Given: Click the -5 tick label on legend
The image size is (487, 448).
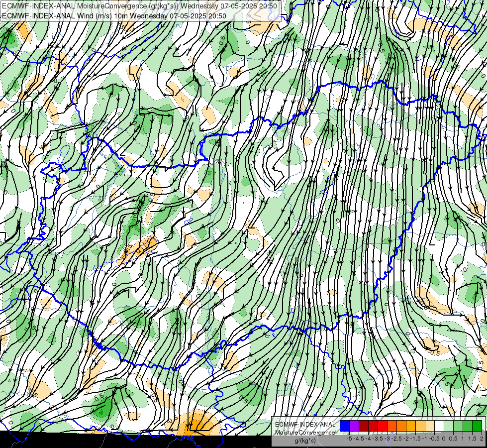Looking at the screenshot, I should tap(349, 439).
